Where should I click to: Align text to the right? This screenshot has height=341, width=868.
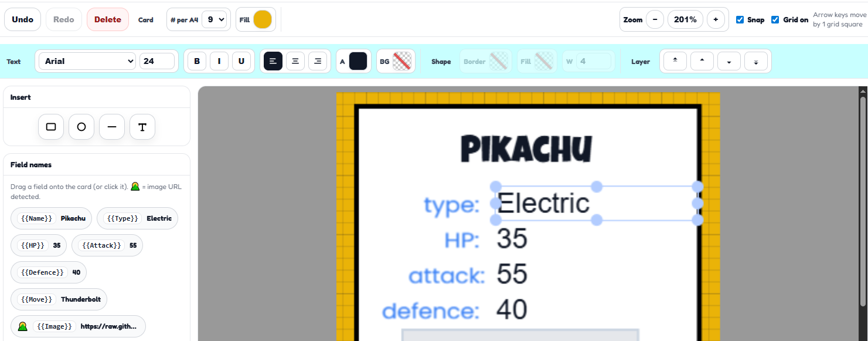click(x=318, y=61)
